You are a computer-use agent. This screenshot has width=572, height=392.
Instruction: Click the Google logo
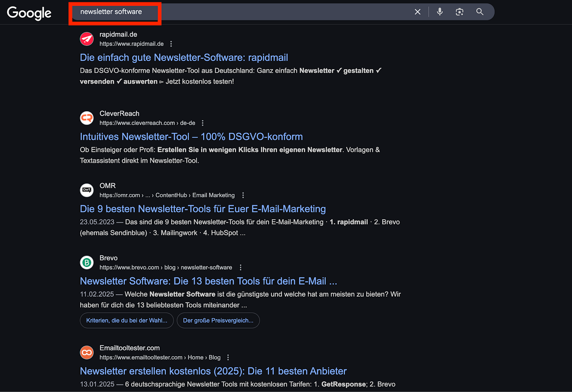coord(29,13)
